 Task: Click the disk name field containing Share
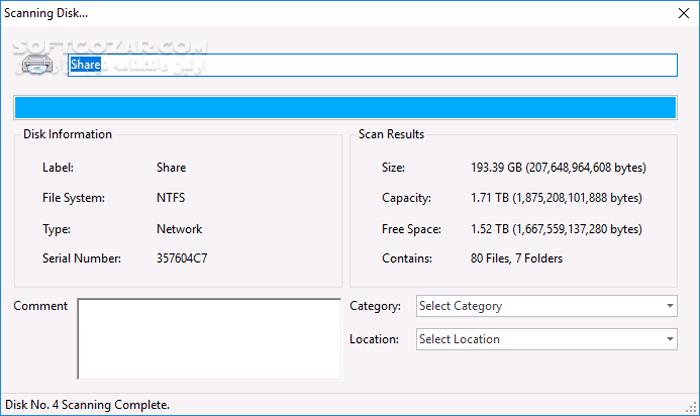pyautogui.click(x=373, y=65)
